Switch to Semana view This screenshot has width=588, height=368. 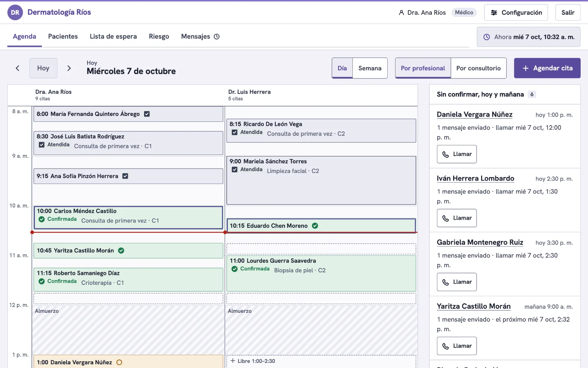tap(370, 68)
